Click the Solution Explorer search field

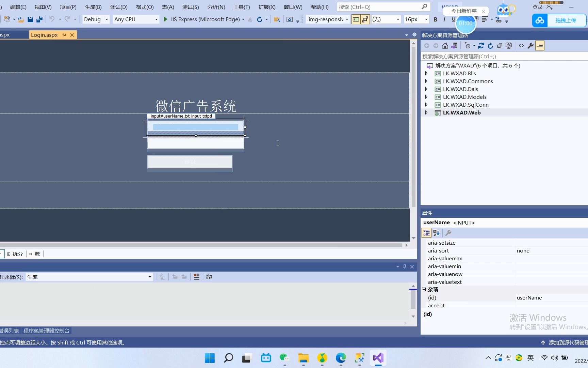pos(504,56)
